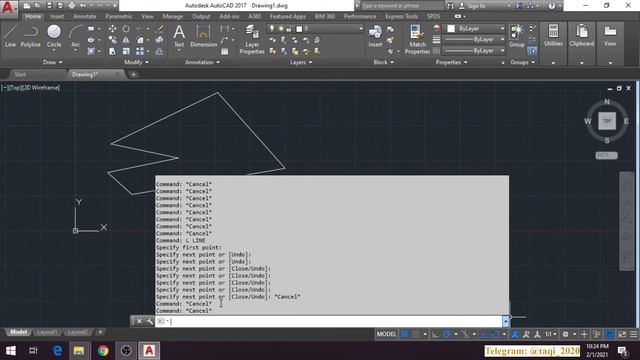Click the Erase tool icon

coord(160,29)
